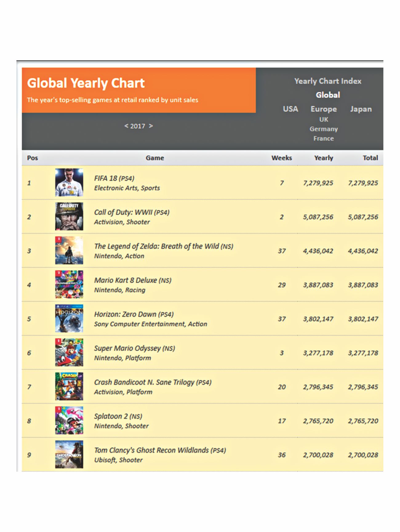The image size is (400, 532).
Task: Click the Ghost Recon Wildlands cover thumbnail
Action: (69, 455)
